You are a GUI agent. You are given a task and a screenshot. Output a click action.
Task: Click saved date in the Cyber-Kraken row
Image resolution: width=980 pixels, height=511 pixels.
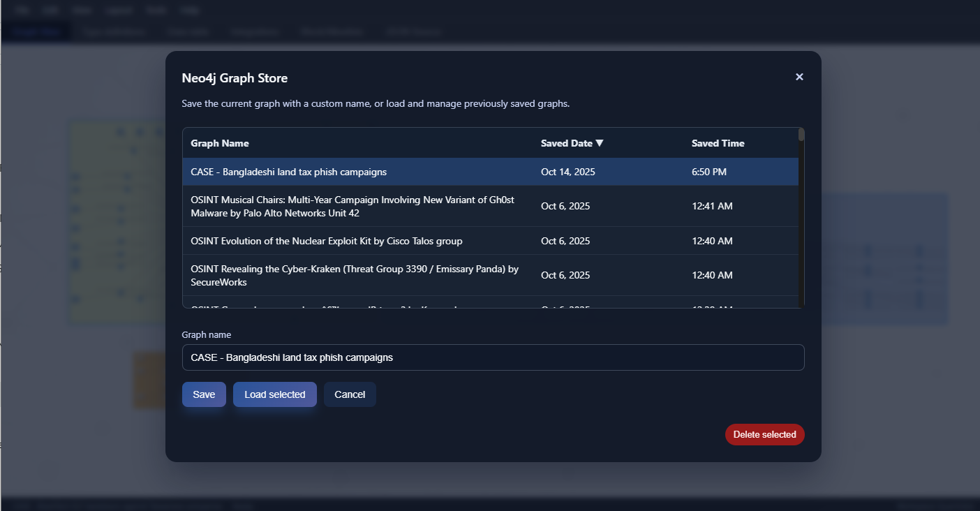click(565, 275)
